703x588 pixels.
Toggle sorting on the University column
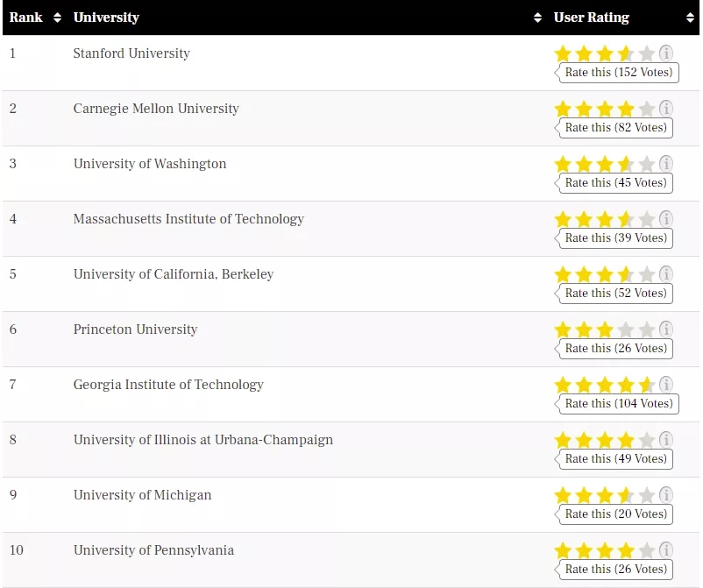[x=536, y=18]
